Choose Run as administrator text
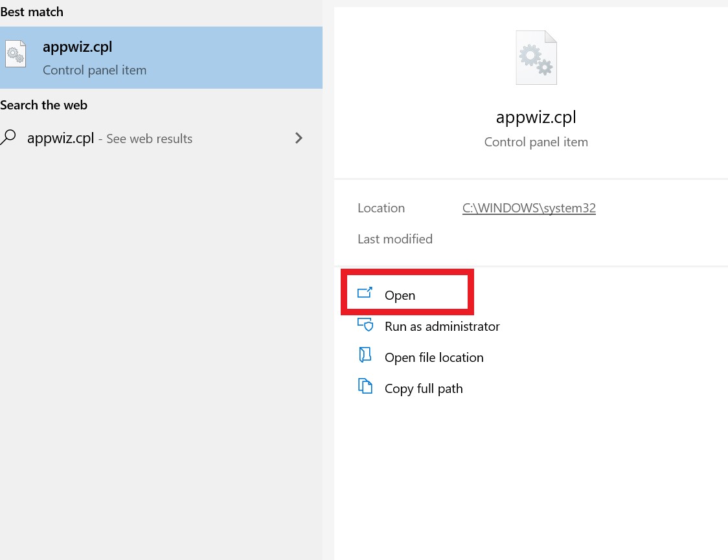The height and width of the screenshot is (560, 728). click(x=442, y=326)
